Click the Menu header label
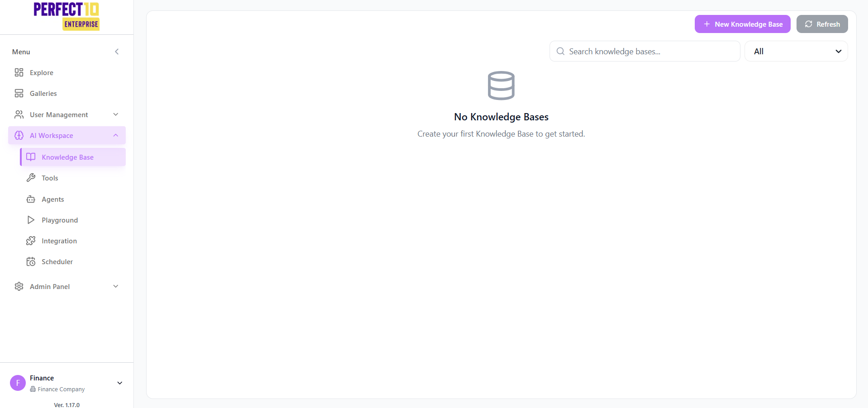This screenshot has width=868, height=408. point(21,52)
